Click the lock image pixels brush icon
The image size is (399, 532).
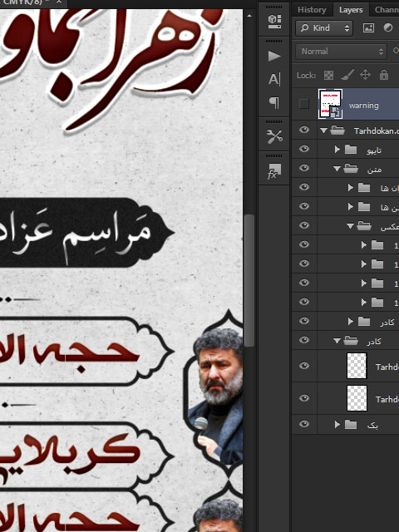coord(347,75)
